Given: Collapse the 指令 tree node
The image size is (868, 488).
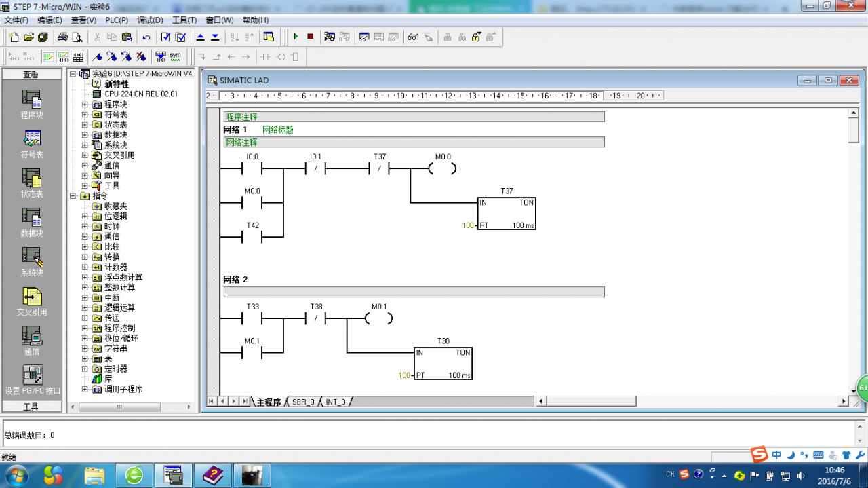Looking at the screenshot, I should pos(73,196).
